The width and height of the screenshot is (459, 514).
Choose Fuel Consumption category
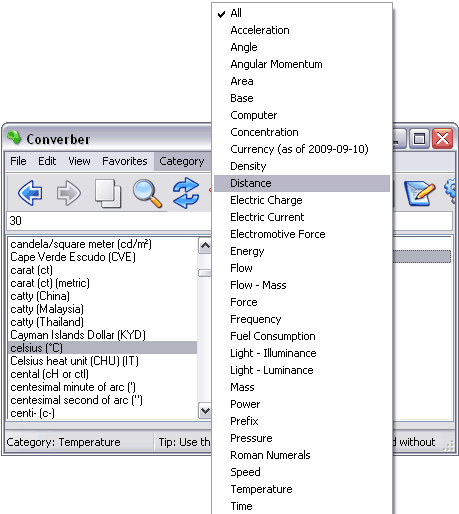coord(302,336)
